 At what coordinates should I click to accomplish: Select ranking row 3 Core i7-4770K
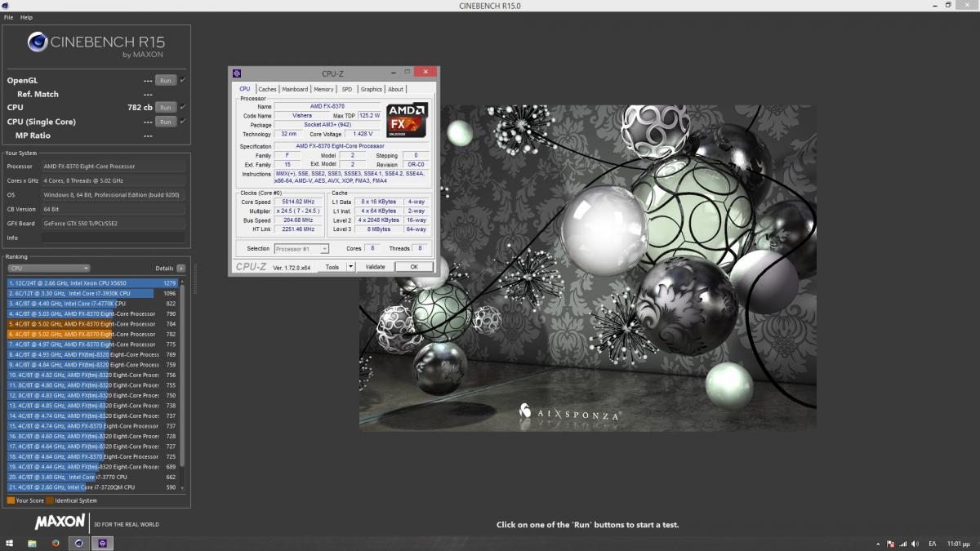92,304
